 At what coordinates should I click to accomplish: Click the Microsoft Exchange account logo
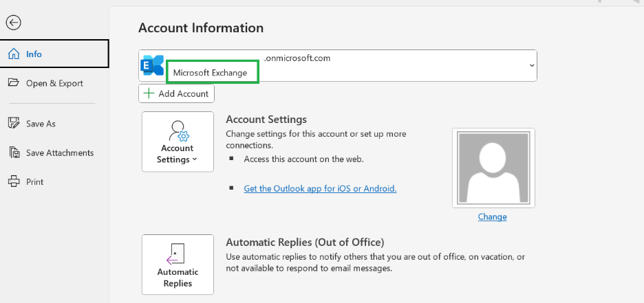[151, 66]
